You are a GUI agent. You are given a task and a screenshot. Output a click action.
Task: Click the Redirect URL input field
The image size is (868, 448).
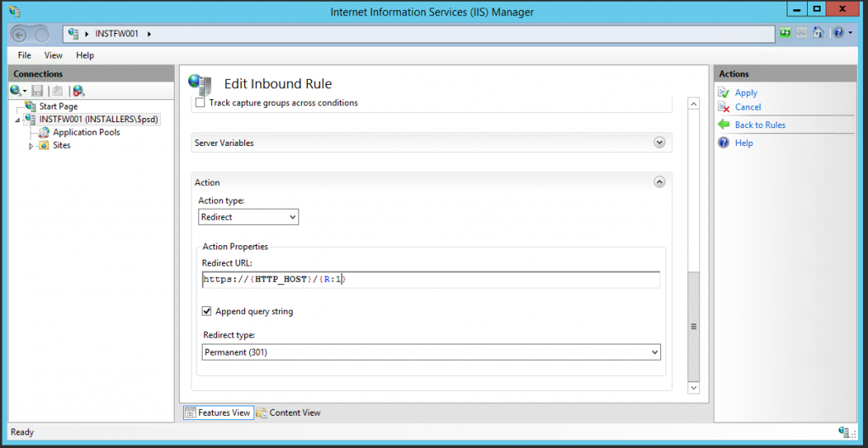click(x=431, y=280)
